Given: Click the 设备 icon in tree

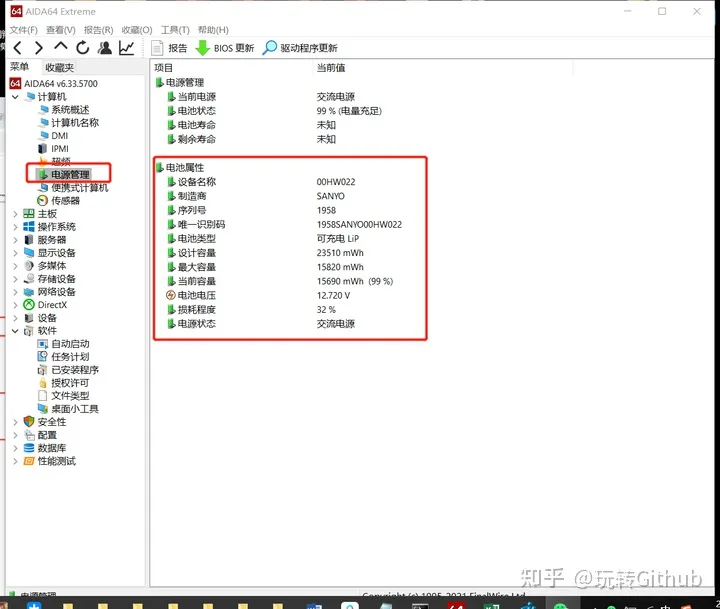Looking at the screenshot, I should (29, 318).
